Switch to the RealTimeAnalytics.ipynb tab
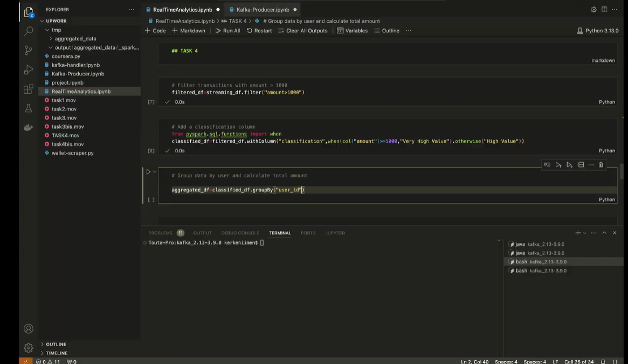The width and height of the screenshot is (628, 364). point(182,10)
